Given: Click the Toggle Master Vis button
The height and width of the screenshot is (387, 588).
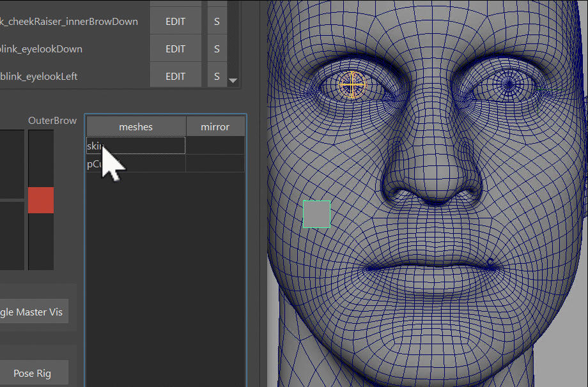Looking at the screenshot, I should [x=34, y=312].
